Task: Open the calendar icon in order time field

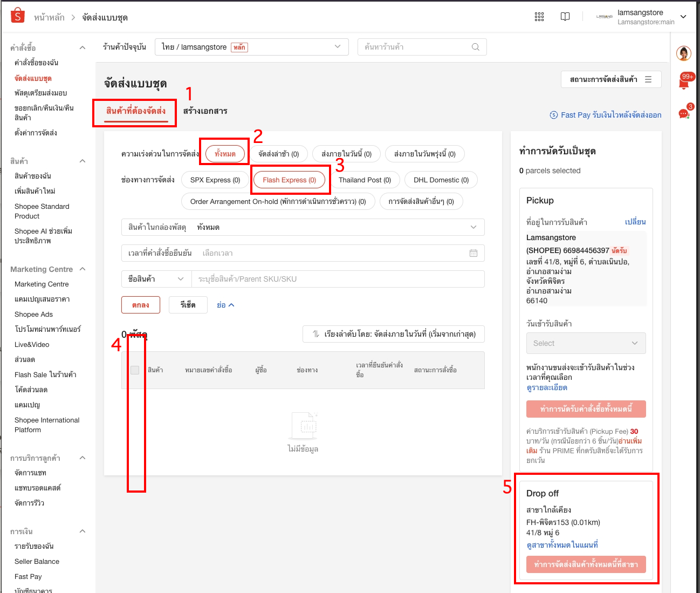Action: (x=473, y=253)
